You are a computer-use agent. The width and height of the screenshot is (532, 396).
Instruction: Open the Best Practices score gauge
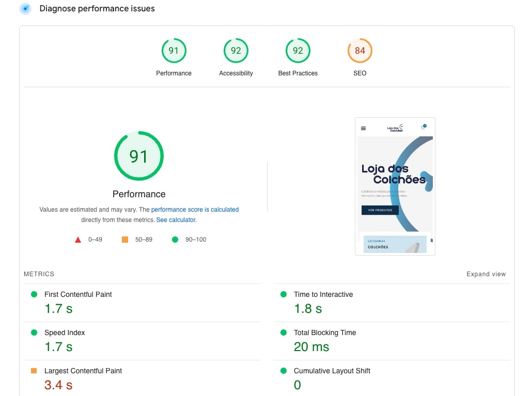(298, 51)
